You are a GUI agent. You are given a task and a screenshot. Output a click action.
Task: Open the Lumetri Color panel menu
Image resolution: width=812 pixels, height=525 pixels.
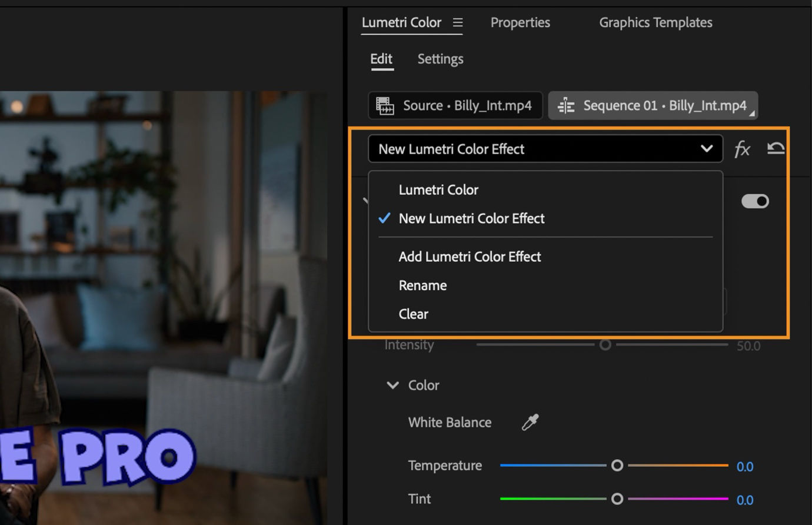(458, 22)
